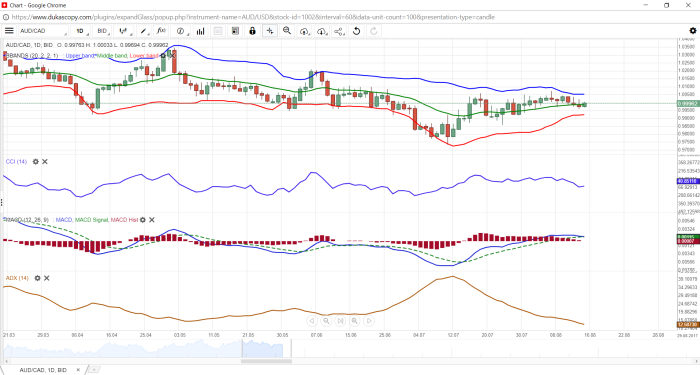Toggle the chart lock padlock

(252, 31)
